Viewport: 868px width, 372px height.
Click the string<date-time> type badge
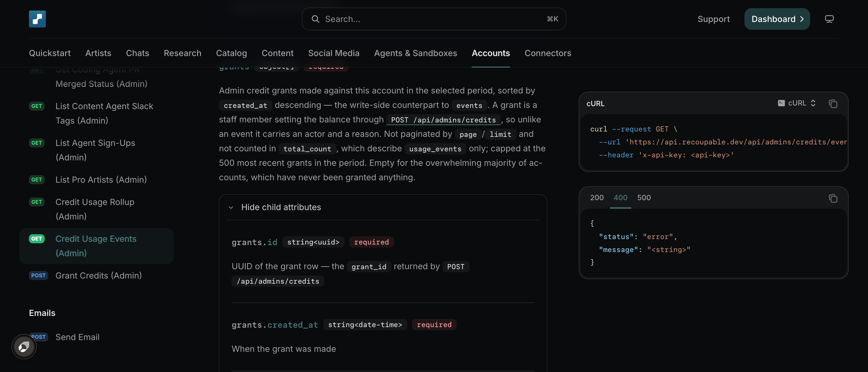point(365,324)
